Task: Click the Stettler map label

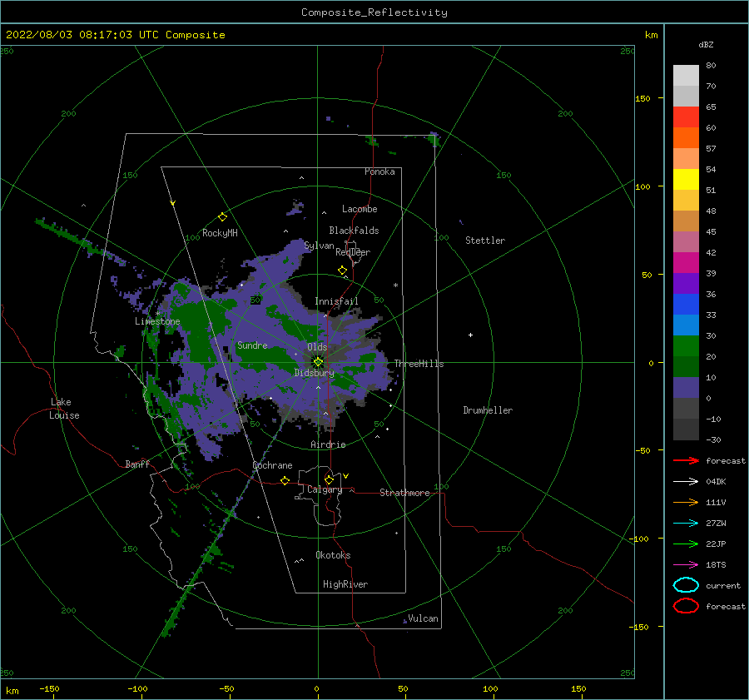Action: click(485, 241)
